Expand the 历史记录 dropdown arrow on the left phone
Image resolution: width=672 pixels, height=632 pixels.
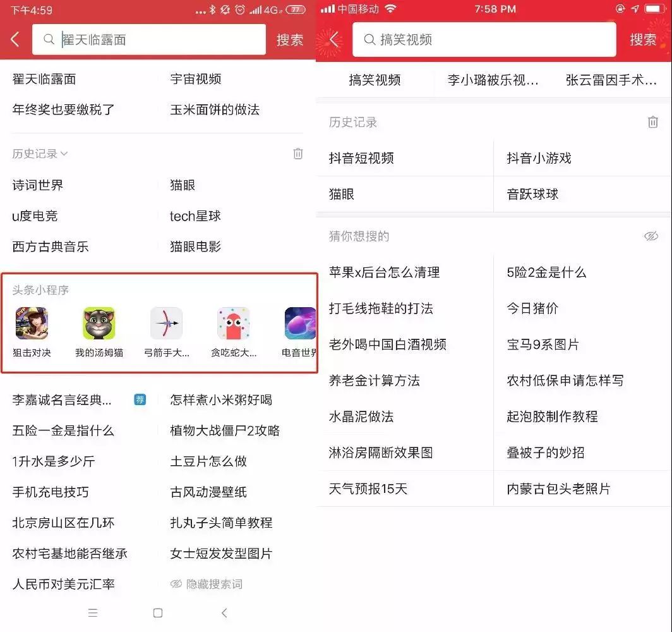[64, 154]
